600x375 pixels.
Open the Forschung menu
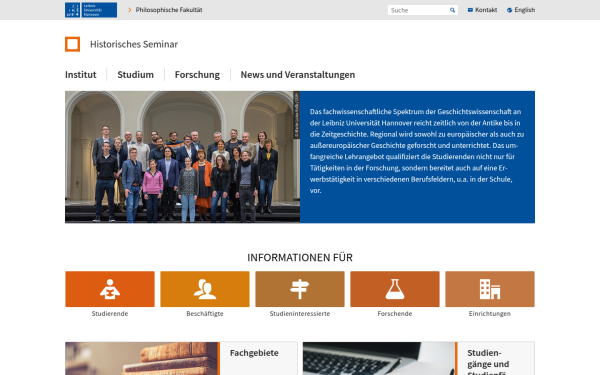197,75
